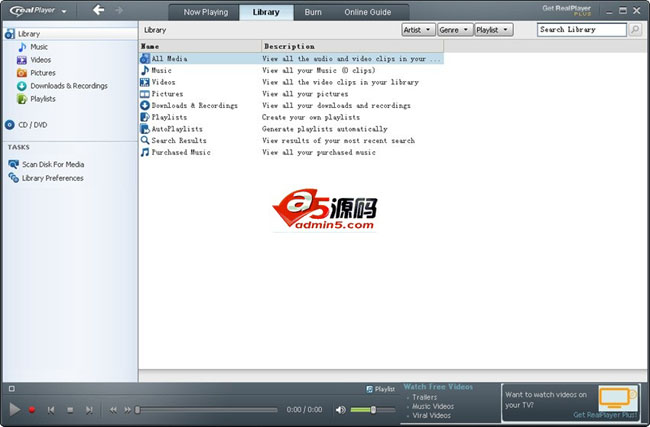
Task: Click 'Generate playlists automatically' description
Action: coord(325,129)
